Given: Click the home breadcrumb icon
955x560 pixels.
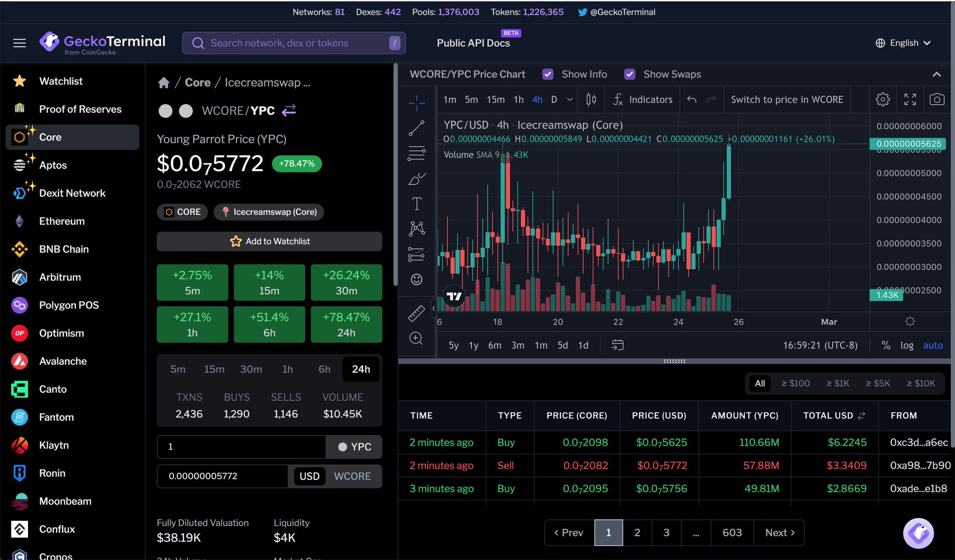Looking at the screenshot, I should click(x=164, y=83).
